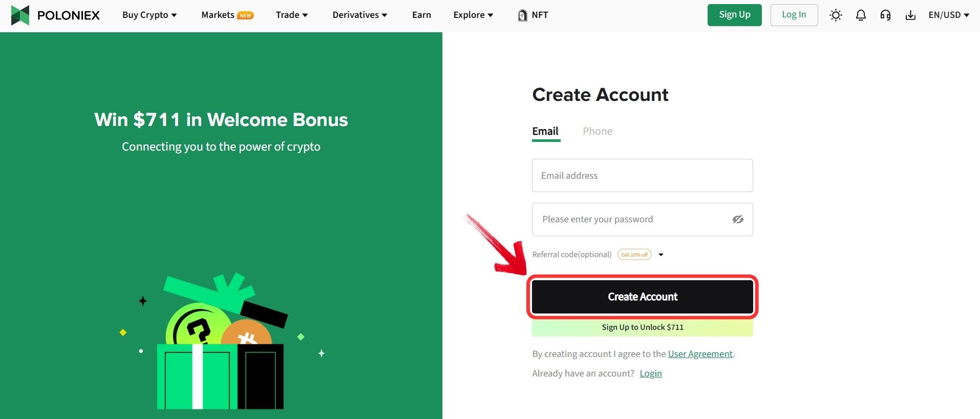This screenshot has height=419, width=980.
Task: Open the User Agreement link
Action: [x=700, y=353]
